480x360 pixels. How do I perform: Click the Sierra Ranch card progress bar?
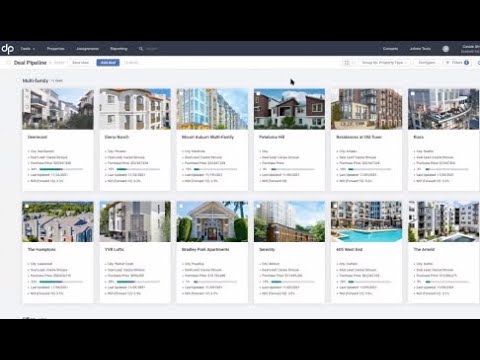click(138, 169)
